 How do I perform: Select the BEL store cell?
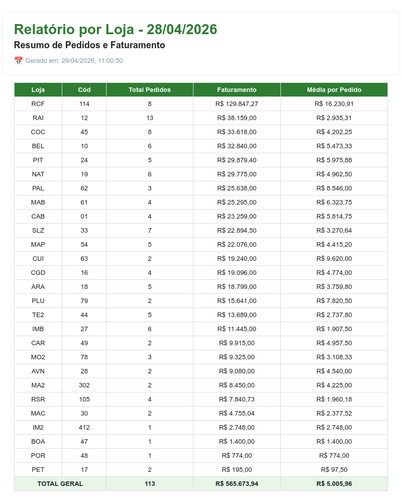coord(38,146)
